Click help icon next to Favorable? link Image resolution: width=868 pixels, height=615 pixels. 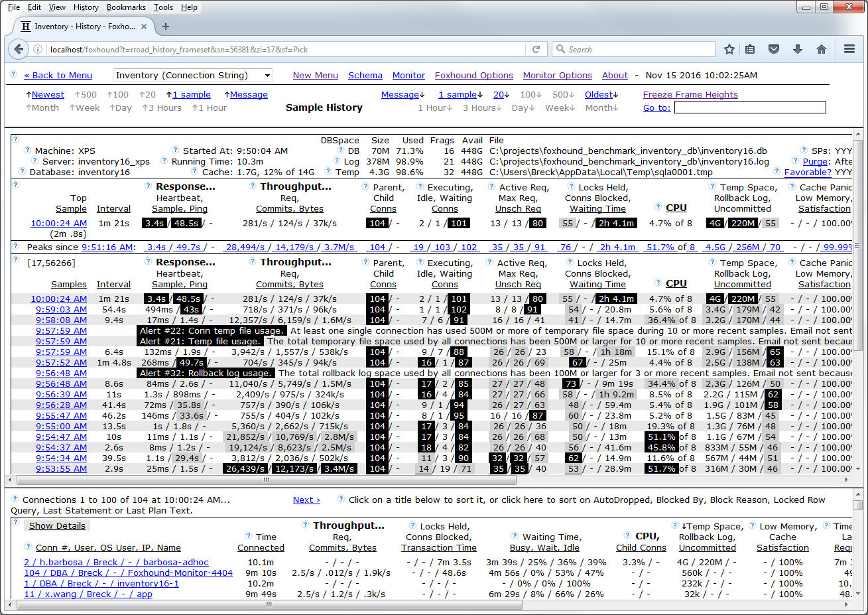777,171
